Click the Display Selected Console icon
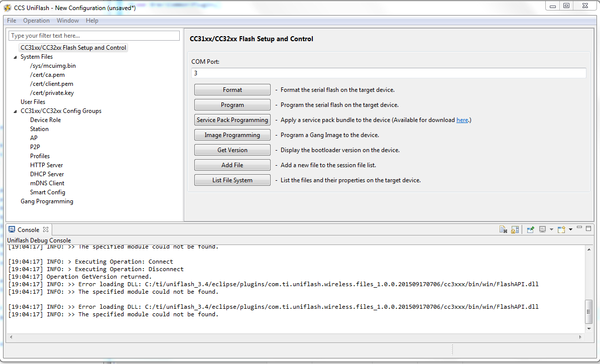Screen dimensions: 600x364 pos(542,229)
